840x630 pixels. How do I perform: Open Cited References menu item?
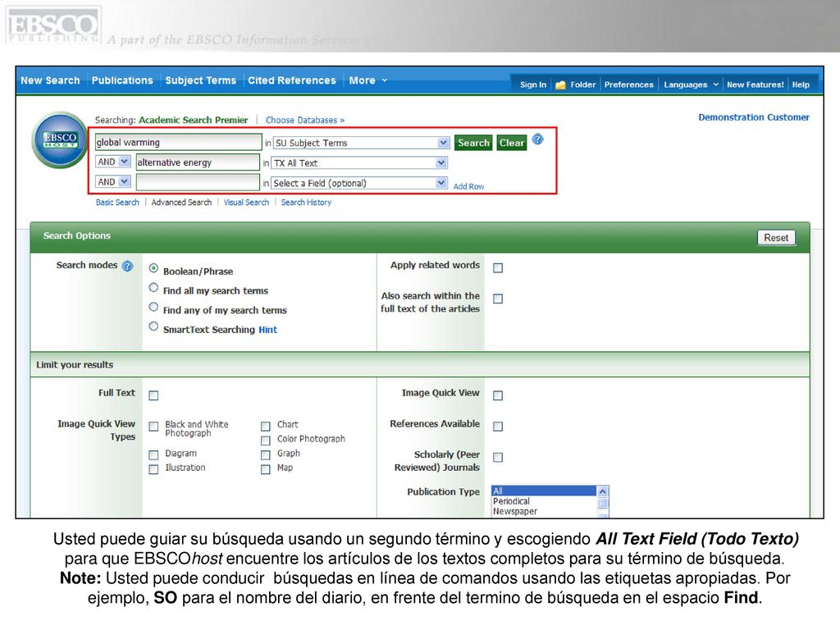[292, 80]
